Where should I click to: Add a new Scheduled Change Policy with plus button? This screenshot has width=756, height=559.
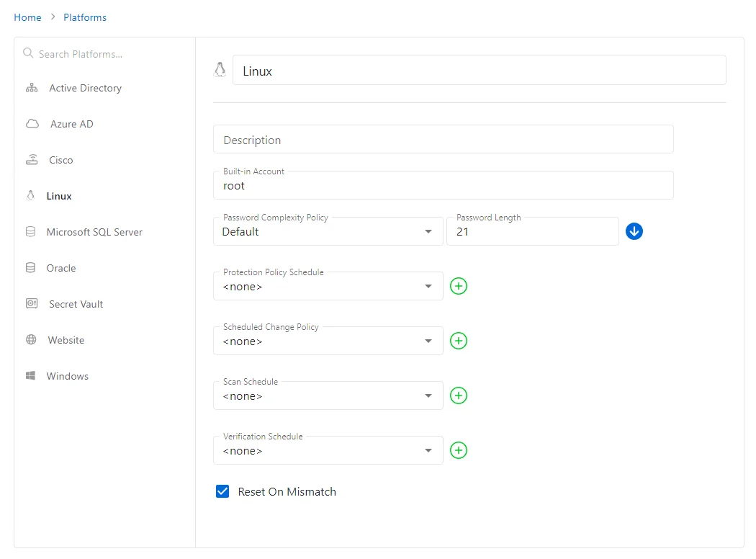(459, 341)
